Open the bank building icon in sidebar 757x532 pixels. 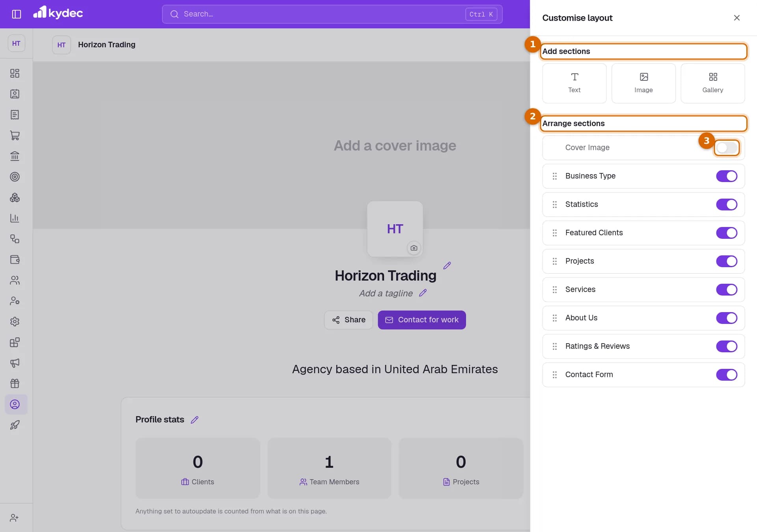coord(15,156)
